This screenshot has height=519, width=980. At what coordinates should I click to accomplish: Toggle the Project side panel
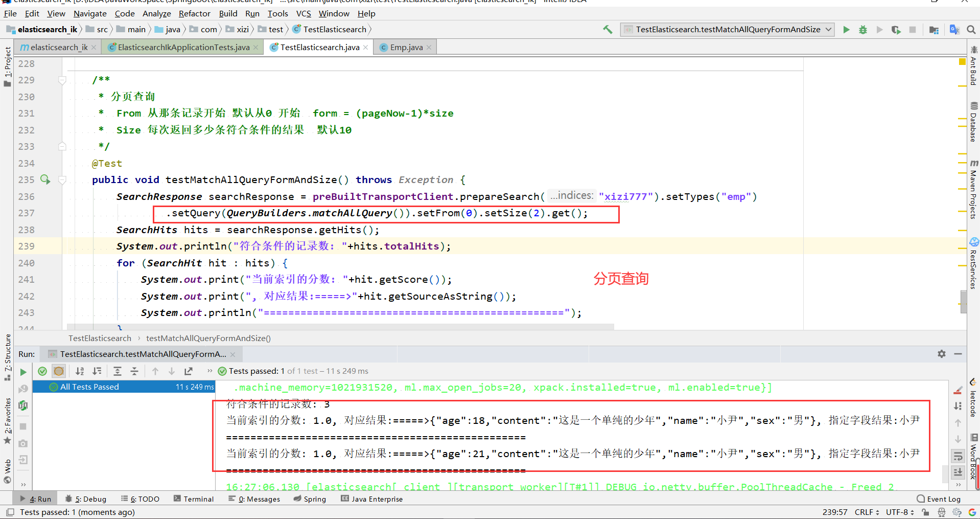[x=7, y=66]
